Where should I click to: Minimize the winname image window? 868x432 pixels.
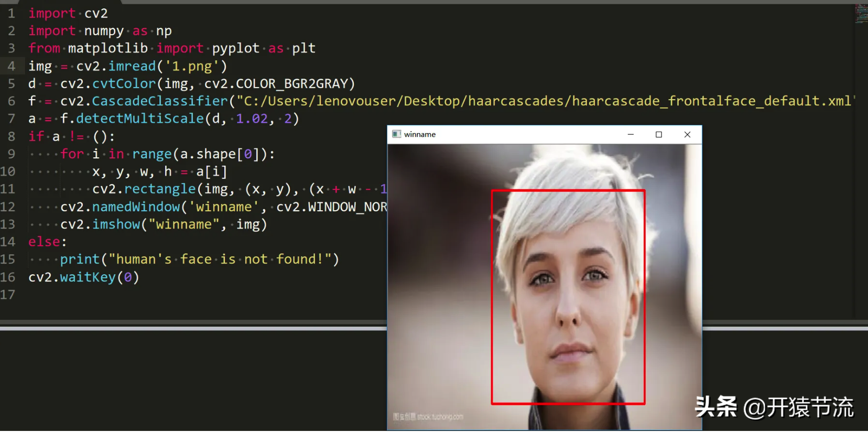point(631,135)
